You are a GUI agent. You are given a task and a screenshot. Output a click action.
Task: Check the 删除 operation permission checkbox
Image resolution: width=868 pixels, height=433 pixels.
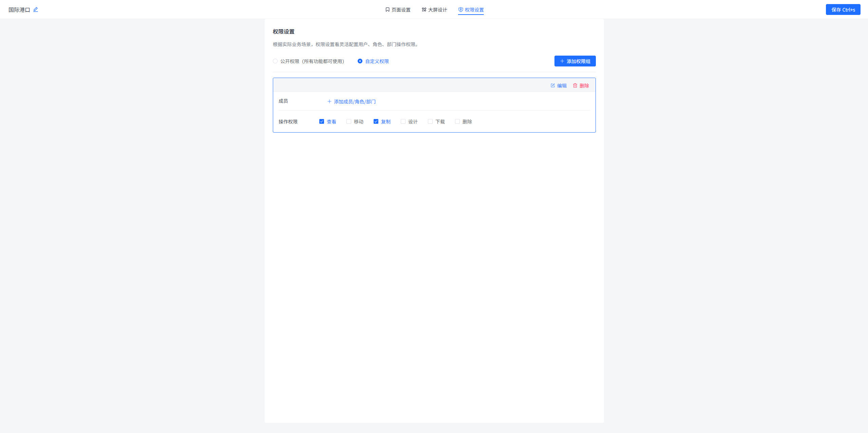click(457, 121)
